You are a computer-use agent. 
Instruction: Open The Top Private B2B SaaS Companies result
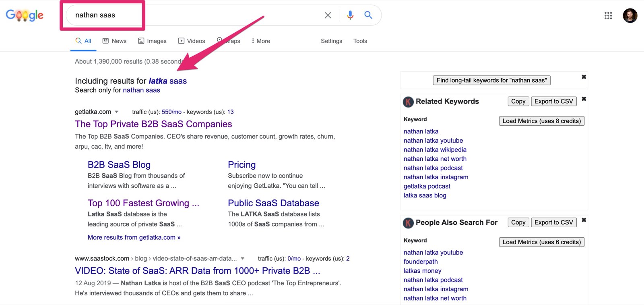(153, 124)
